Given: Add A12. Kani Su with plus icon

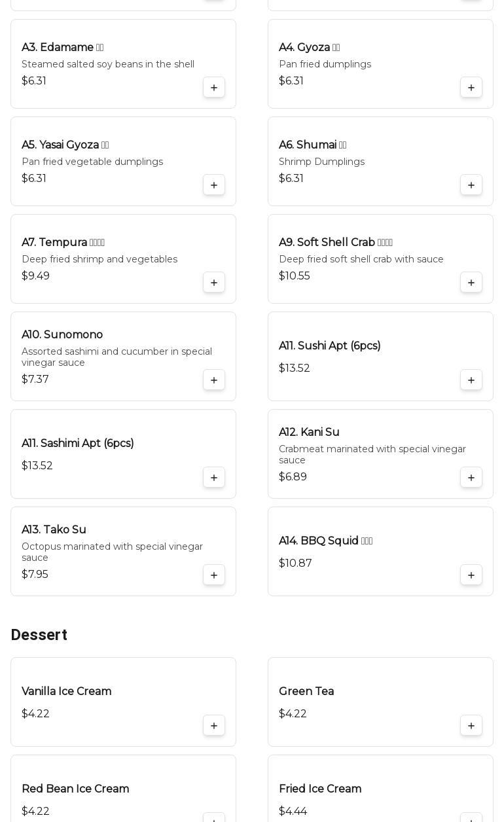Looking at the screenshot, I should pos(471,478).
